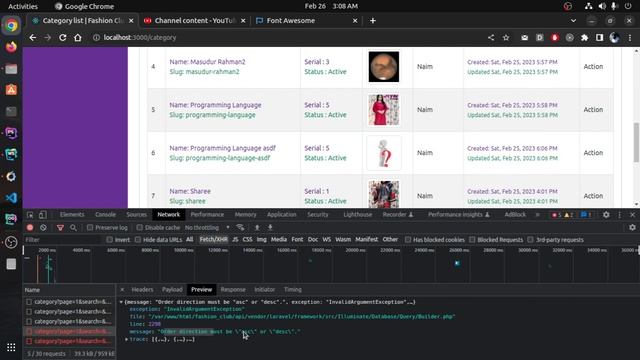Toggle the device toolbar icon in DevTools
This screenshot has width=640, height=360.
click(43, 215)
